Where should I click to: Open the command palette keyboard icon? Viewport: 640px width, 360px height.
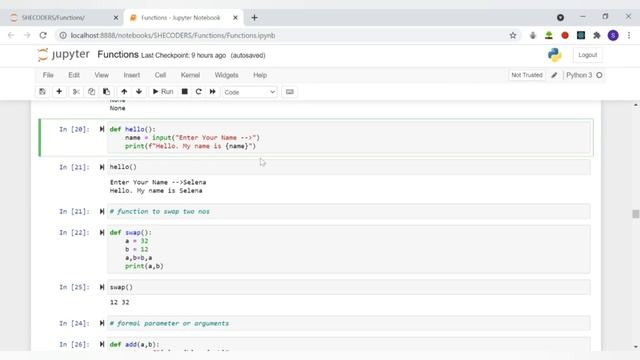290,92
